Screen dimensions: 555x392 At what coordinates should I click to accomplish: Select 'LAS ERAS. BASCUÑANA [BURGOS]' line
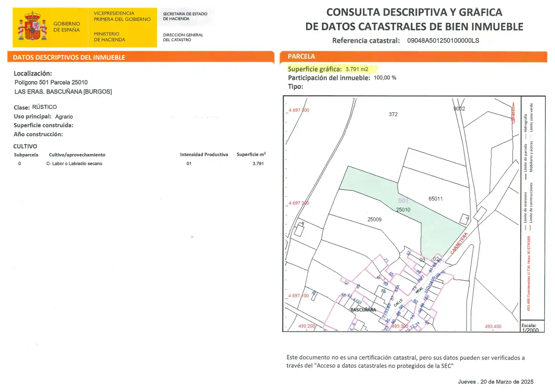pyautogui.click(x=63, y=91)
